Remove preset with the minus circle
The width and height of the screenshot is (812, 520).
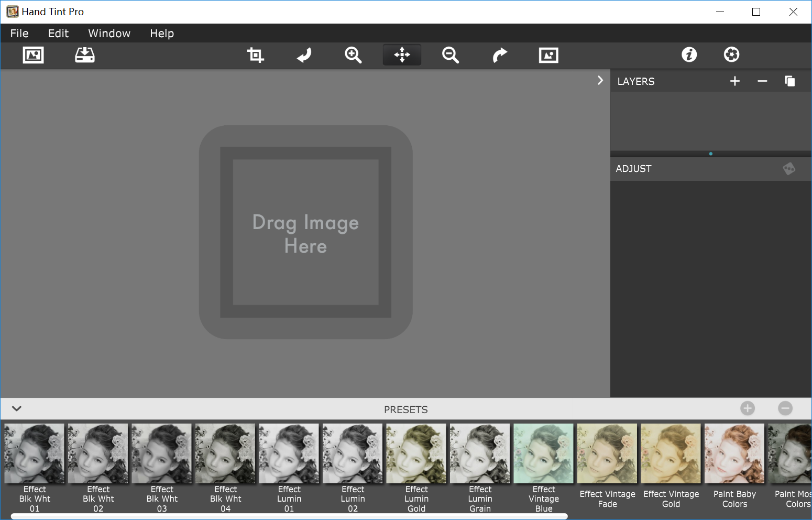pyautogui.click(x=785, y=408)
